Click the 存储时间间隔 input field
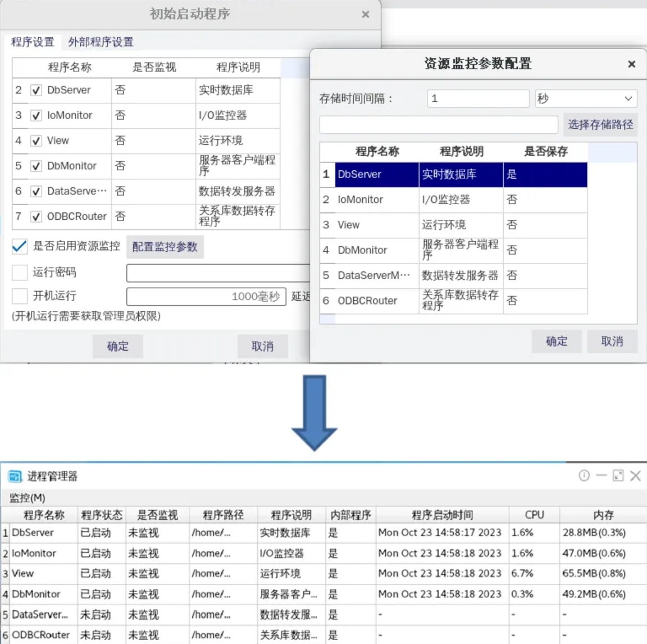Screen dimensions: 647x644 click(477, 99)
